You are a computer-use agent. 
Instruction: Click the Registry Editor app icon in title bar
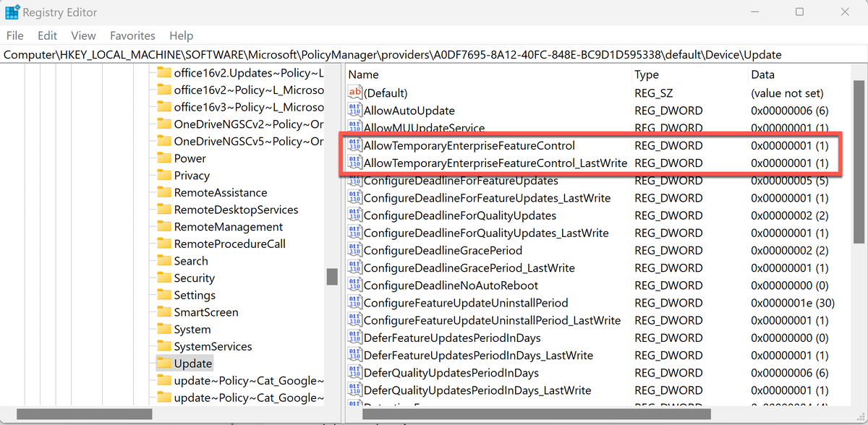[12, 12]
